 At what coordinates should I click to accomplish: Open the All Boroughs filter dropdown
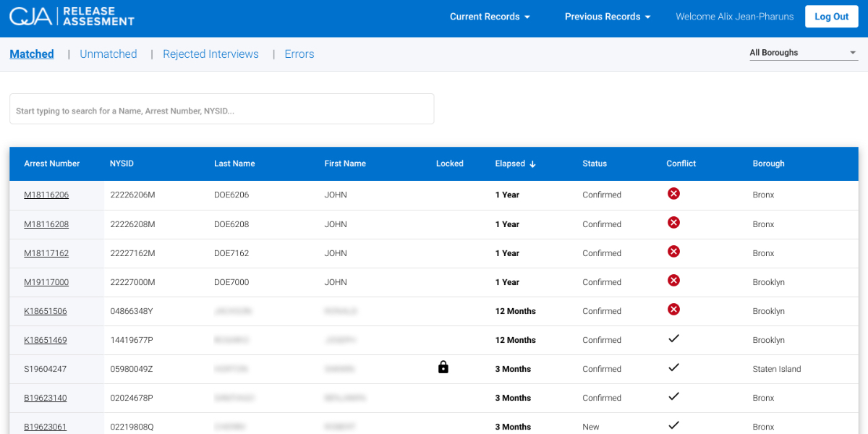[x=803, y=52]
